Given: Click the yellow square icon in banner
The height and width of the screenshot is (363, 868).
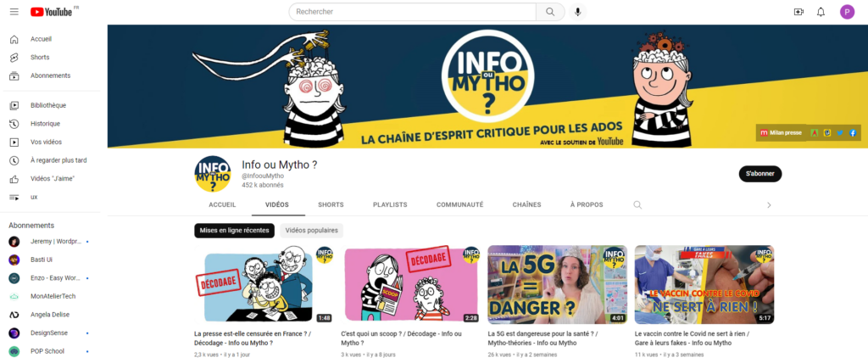Looking at the screenshot, I should pos(827,133).
